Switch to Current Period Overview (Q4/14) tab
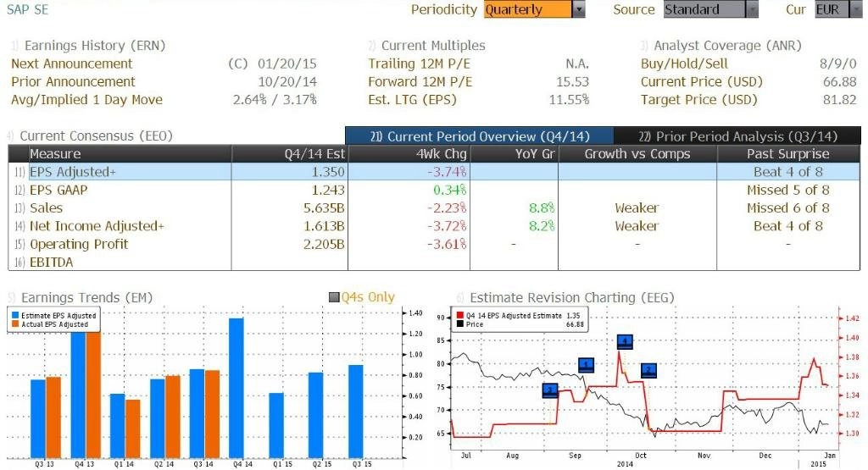The height and width of the screenshot is (470, 868). point(480,136)
